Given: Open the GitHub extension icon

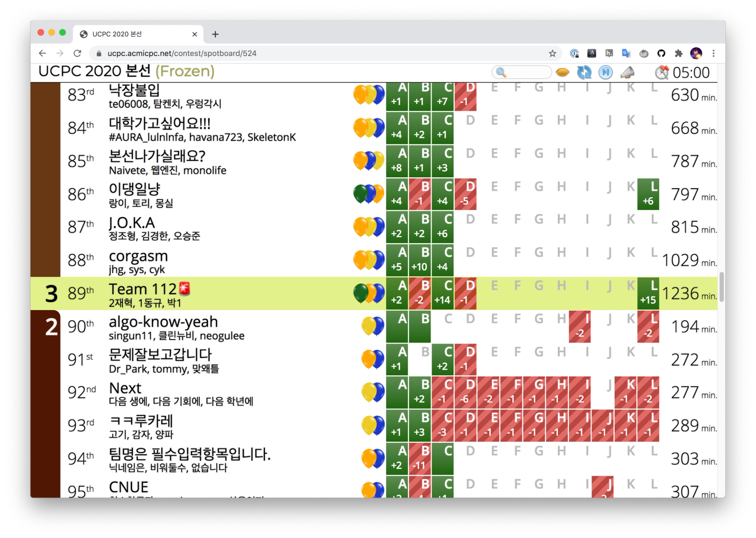Looking at the screenshot, I should (661, 54).
